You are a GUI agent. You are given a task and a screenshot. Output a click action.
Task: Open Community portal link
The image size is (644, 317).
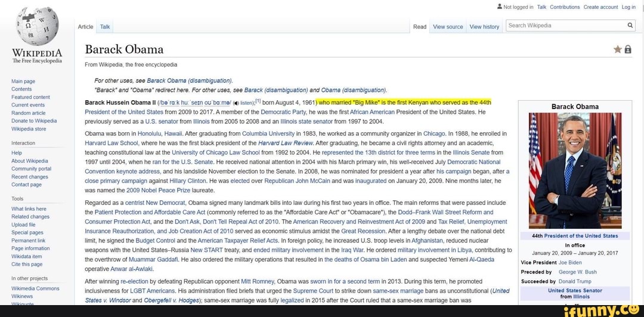31,169
